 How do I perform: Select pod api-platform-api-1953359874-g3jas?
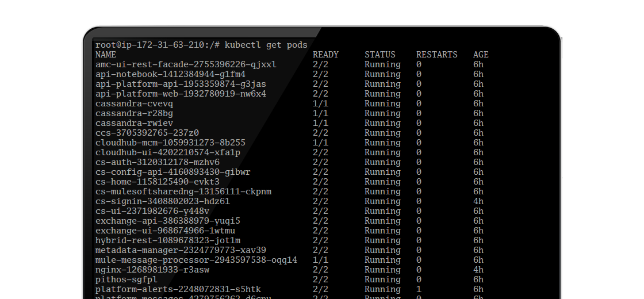181,84
